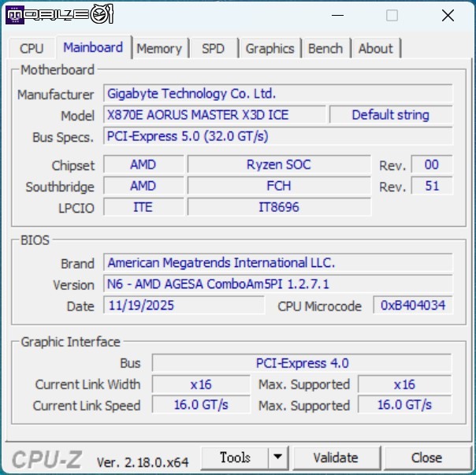476x475 pixels.
Task: Open the Memory tab
Action: [x=159, y=48]
